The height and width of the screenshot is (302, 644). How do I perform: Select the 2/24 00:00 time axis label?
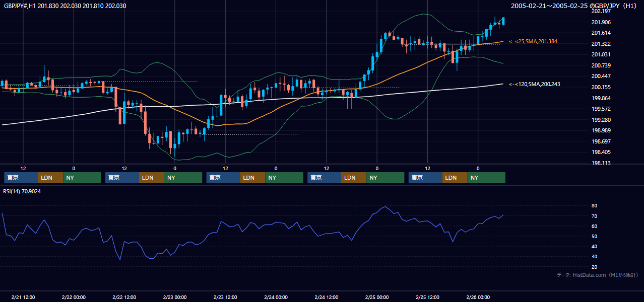(x=276, y=297)
